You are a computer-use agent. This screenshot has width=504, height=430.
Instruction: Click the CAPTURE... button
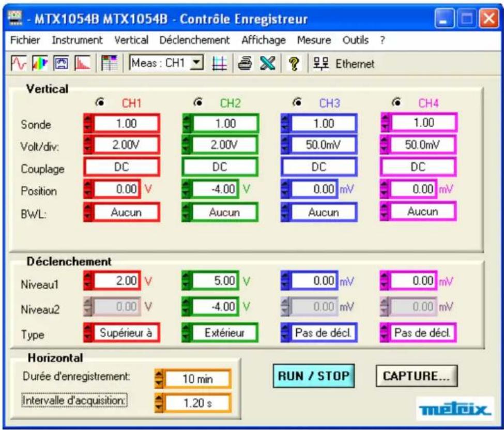417,376
